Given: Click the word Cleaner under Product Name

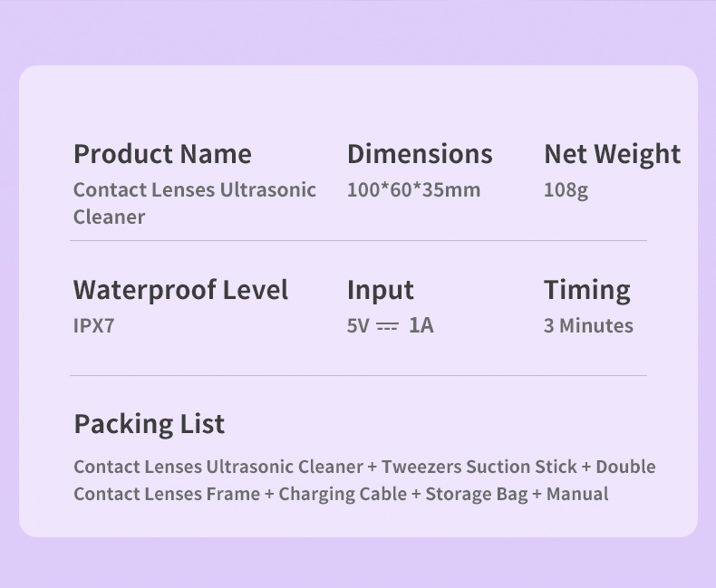Looking at the screenshot, I should pyautogui.click(x=109, y=217).
